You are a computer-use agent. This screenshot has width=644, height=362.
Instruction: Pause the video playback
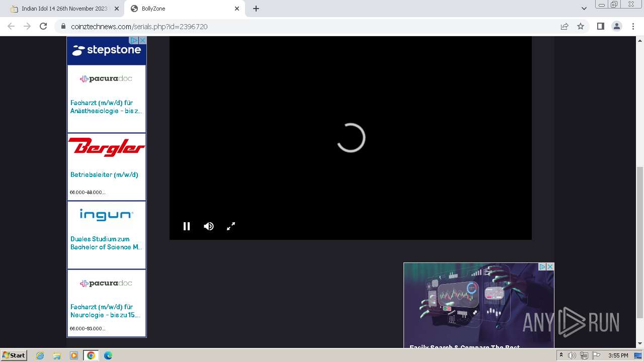click(187, 226)
